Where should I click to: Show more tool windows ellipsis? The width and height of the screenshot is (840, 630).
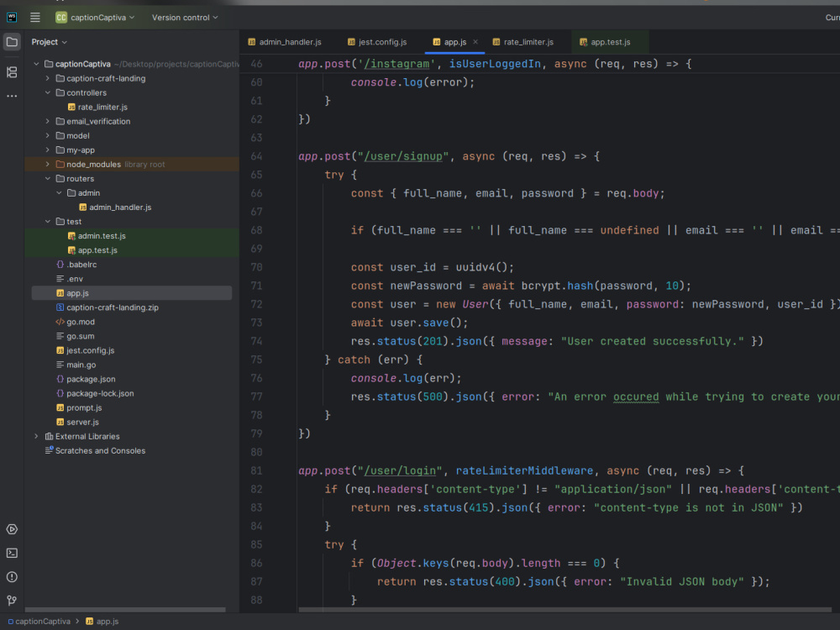tap(12, 96)
